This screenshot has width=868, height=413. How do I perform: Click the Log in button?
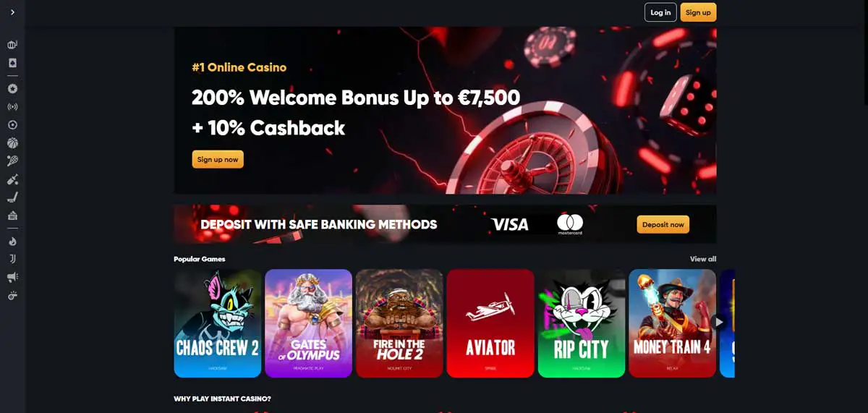[660, 12]
